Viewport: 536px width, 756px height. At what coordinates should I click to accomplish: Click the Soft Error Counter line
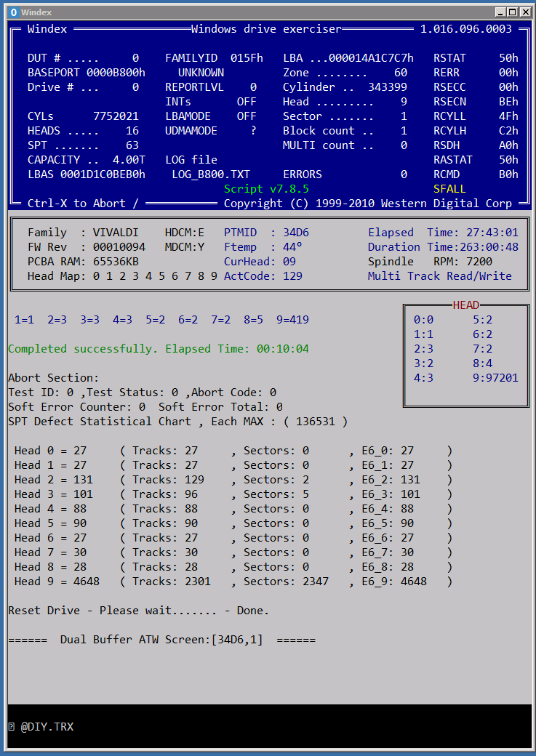point(145,407)
